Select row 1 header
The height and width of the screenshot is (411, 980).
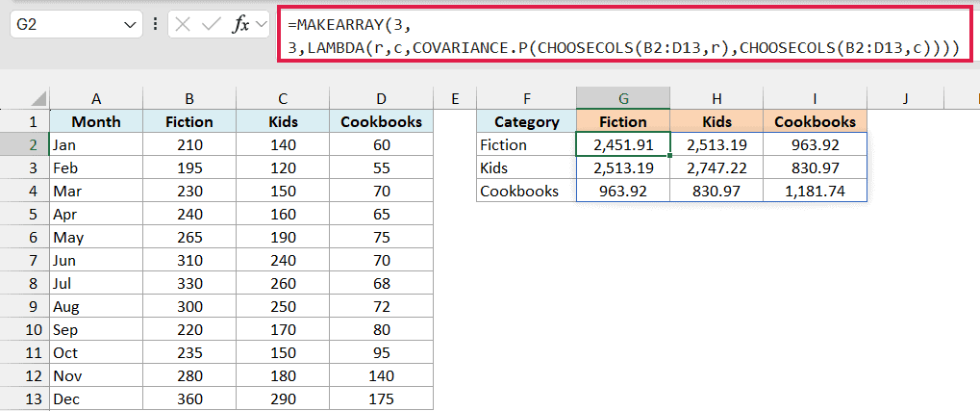coord(24,121)
